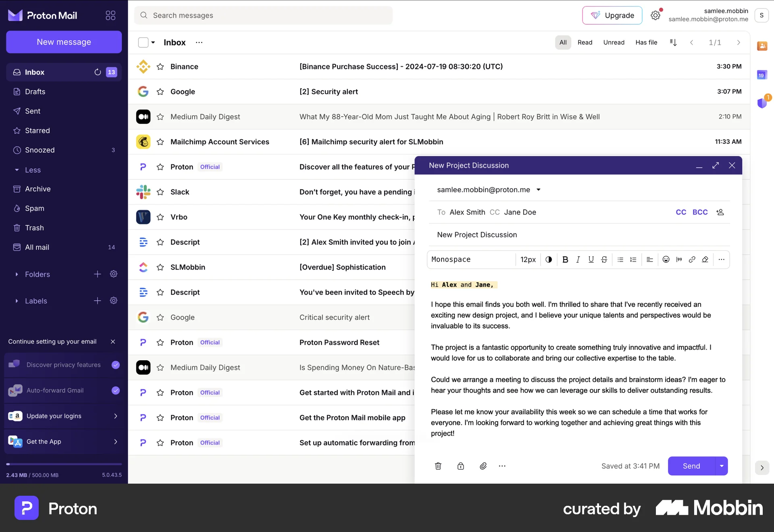This screenshot has height=532, width=774.
Task: Switch to the Unread filter tab
Action: pyautogui.click(x=614, y=42)
